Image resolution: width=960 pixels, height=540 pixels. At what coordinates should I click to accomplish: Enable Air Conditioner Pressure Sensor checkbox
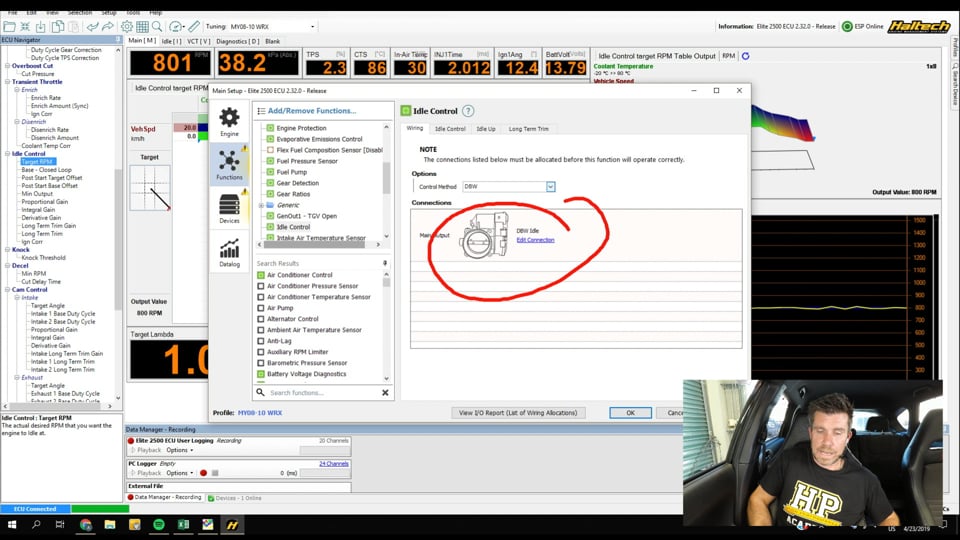pyautogui.click(x=261, y=286)
